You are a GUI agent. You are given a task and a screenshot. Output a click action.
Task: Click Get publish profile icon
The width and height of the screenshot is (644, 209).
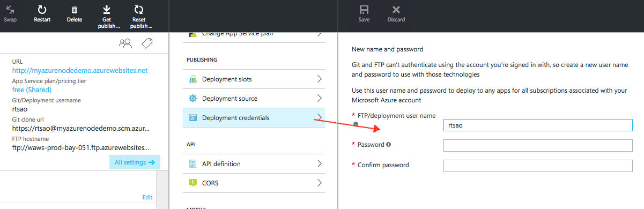point(107,9)
